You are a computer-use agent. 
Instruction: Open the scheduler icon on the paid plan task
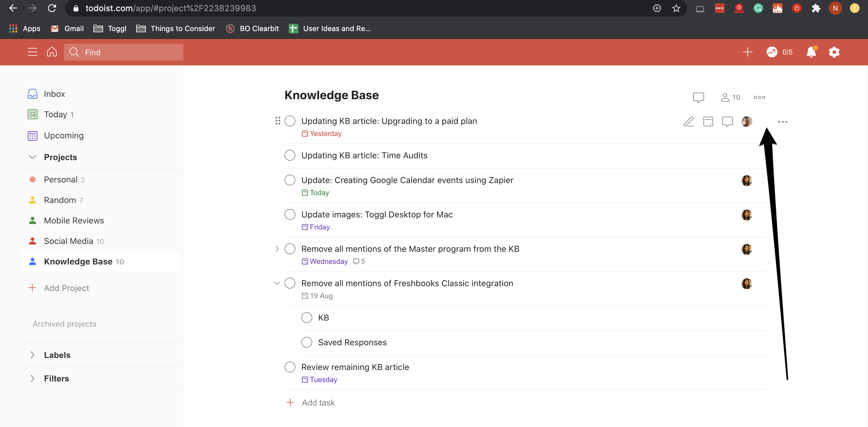(708, 122)
